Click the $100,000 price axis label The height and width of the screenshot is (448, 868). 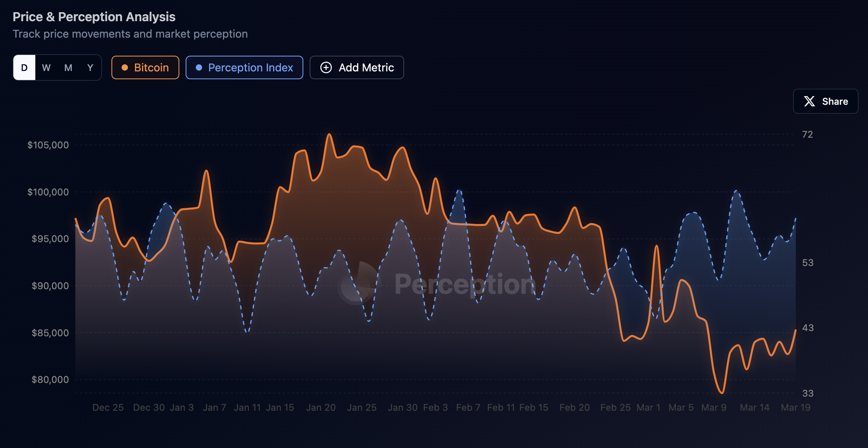tap(48, 192)
